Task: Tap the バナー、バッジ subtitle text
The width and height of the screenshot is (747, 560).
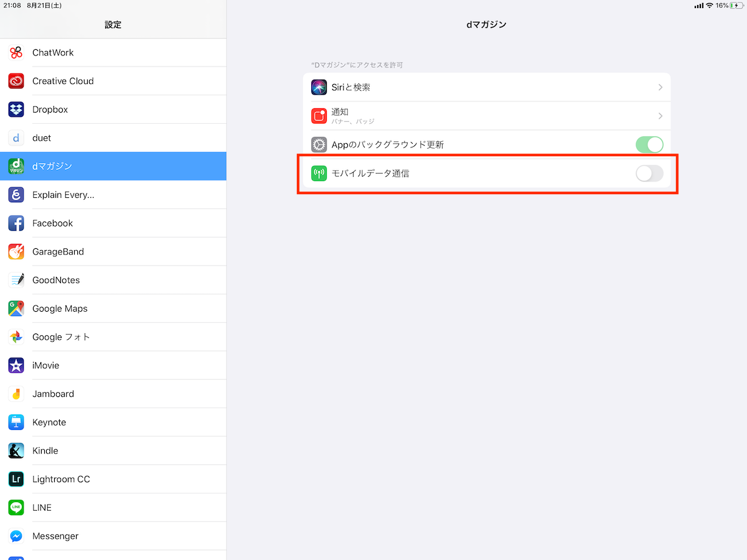Action: coord(352,122)
